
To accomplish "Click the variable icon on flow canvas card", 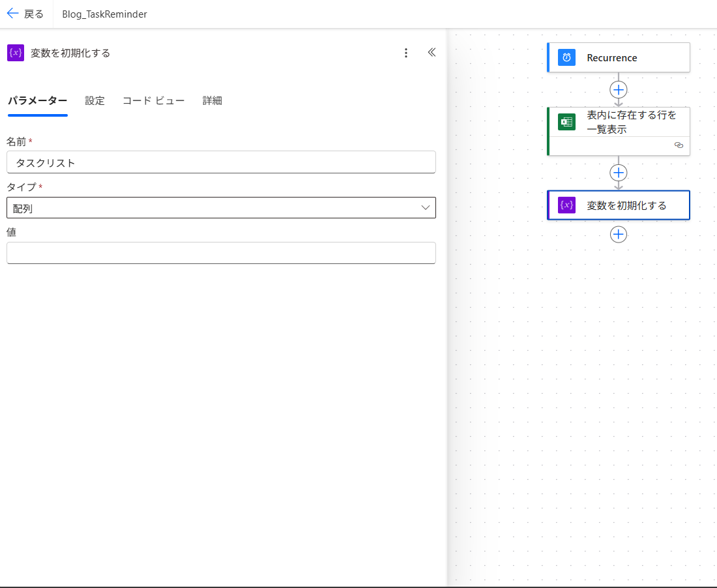I will [566, 205].
